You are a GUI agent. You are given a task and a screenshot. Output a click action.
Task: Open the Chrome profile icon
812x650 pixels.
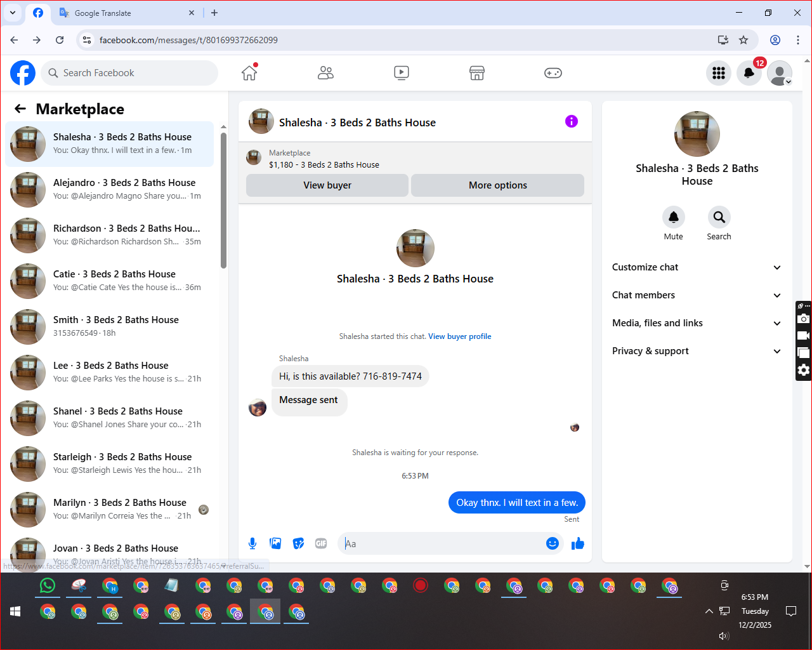coord(775,40)
